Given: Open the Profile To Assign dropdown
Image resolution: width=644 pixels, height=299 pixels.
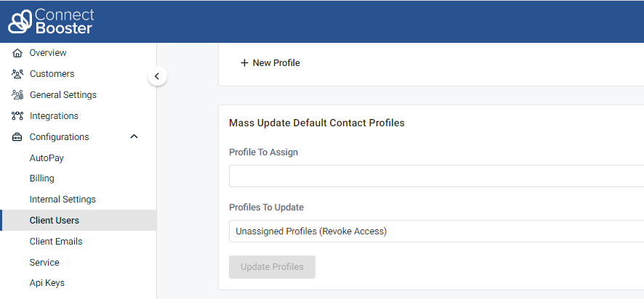Looking at the screenshot, I should tap(436, 176).
